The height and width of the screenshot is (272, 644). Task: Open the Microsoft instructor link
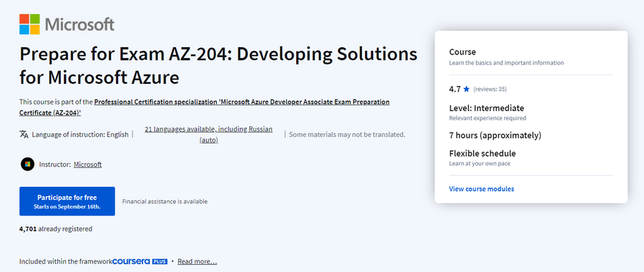pyautogui.click(x=87, y=165)
